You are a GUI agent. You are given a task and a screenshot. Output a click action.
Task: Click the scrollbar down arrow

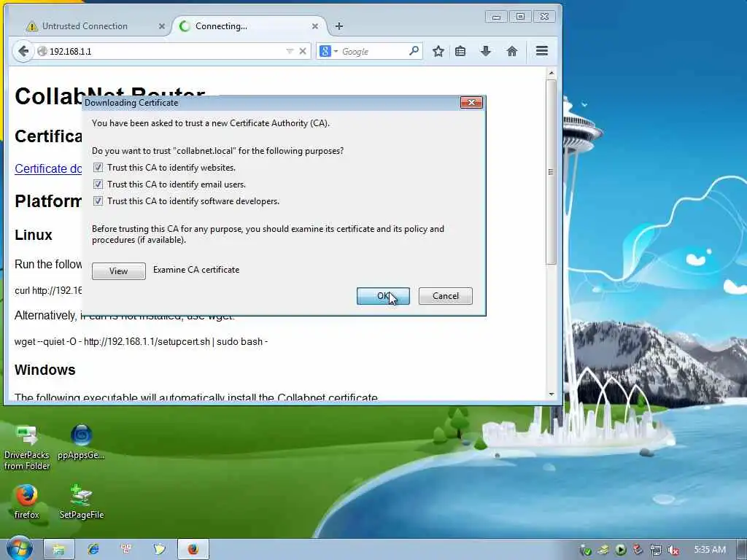pos(551,394)
